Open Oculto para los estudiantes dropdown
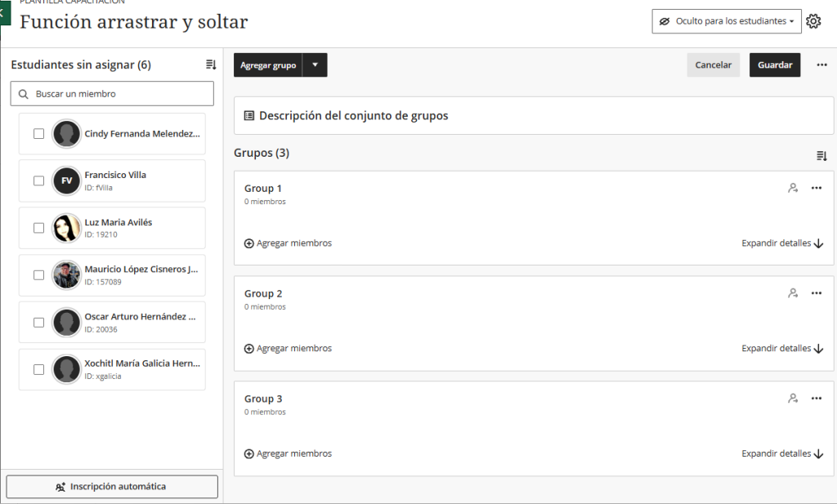 [727, 21]
